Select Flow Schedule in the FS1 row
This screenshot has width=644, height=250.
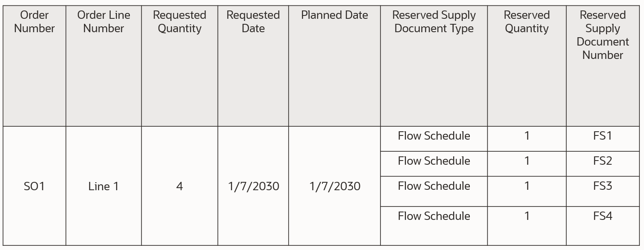434,136
